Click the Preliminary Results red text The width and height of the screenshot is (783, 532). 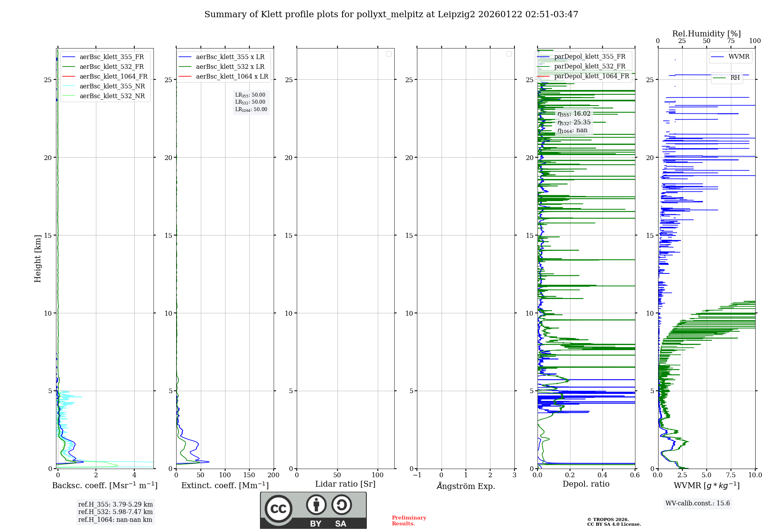pos(409,520)
